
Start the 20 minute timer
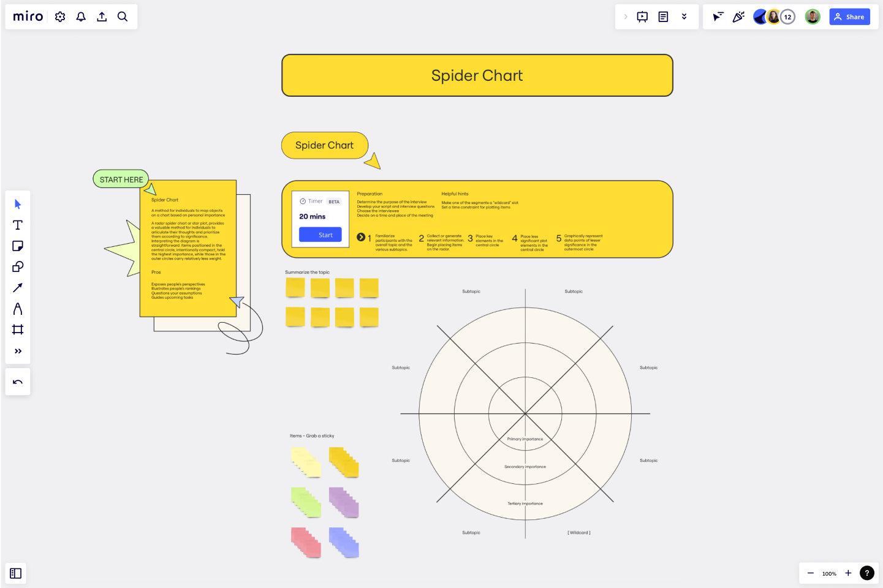coord(320,235)
